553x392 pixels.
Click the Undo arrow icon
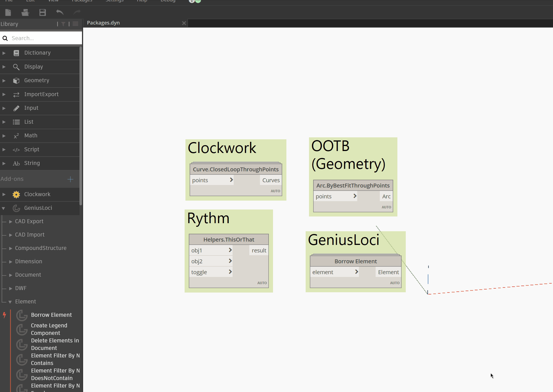point(60,12)
